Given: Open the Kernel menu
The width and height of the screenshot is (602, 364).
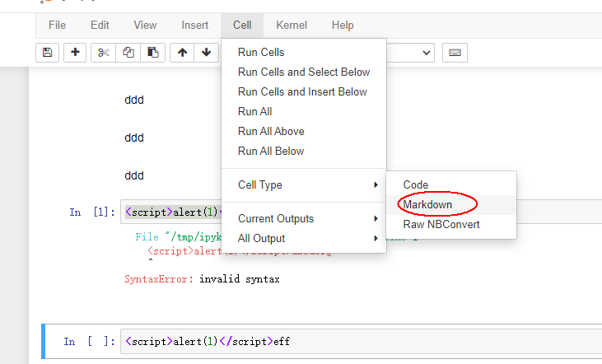Looking at the screenshot, I should pos(292,26).
